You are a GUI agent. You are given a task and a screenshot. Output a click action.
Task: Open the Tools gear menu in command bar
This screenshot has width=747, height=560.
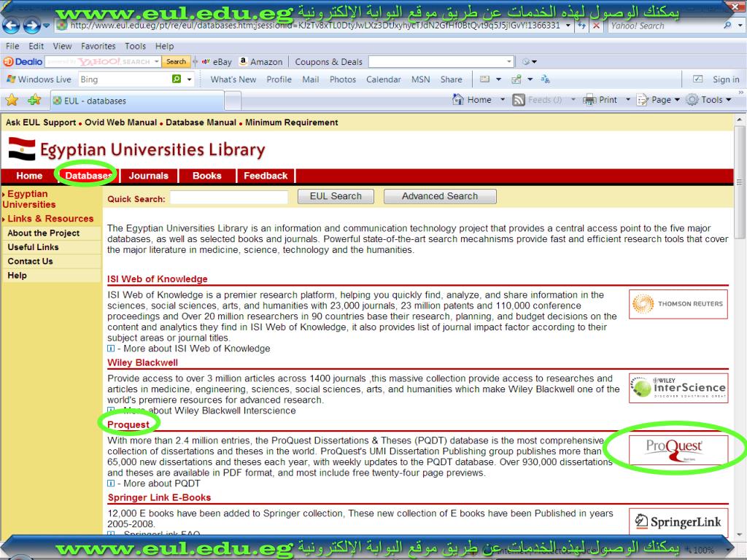(x=708, y=100)
